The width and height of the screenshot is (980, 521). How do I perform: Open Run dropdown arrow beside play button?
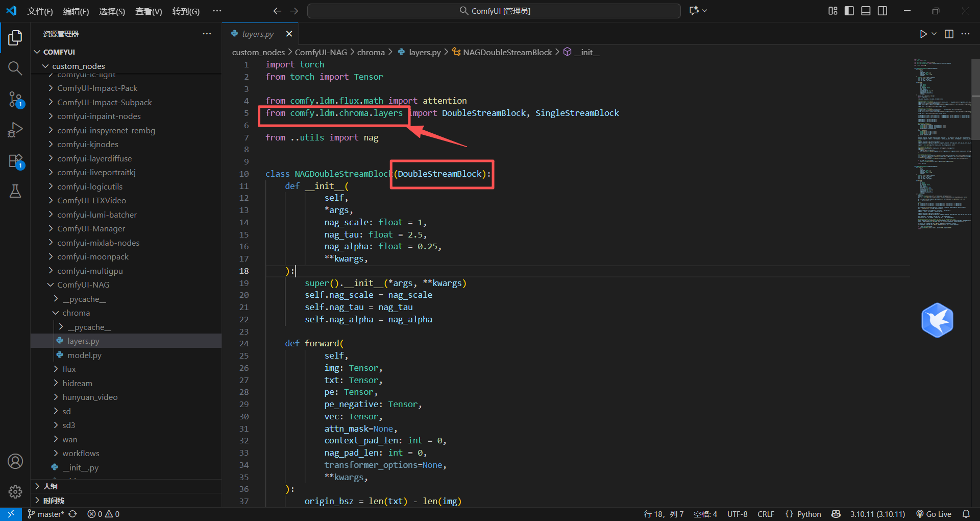tap(934, 34)
